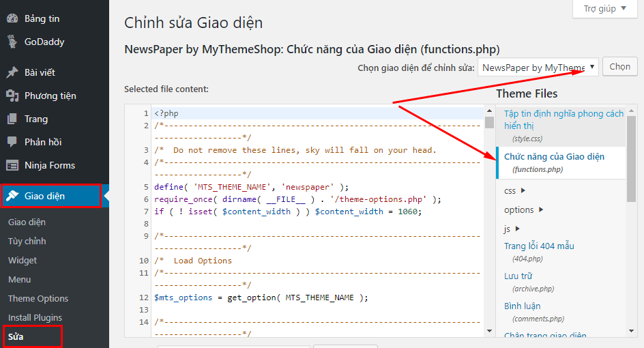The image size is (644, 348).
Task: Open the Widget submenu
Action: (23, 260)
